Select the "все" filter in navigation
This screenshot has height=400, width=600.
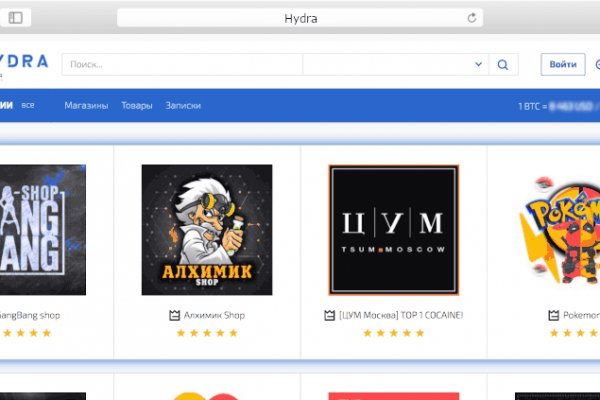(x=28, y=105)
